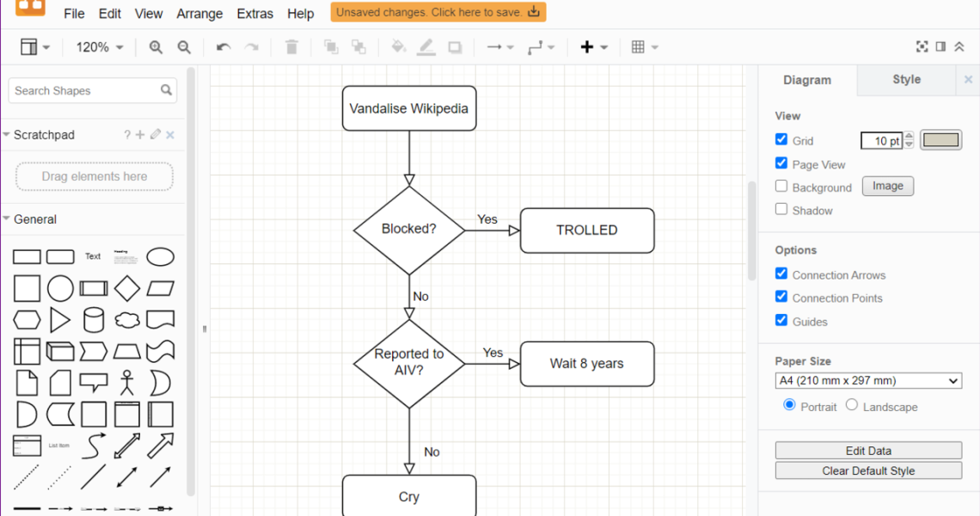Choose the actor stick figure shape
The image size is (980, 516).
tap(127, 383)
